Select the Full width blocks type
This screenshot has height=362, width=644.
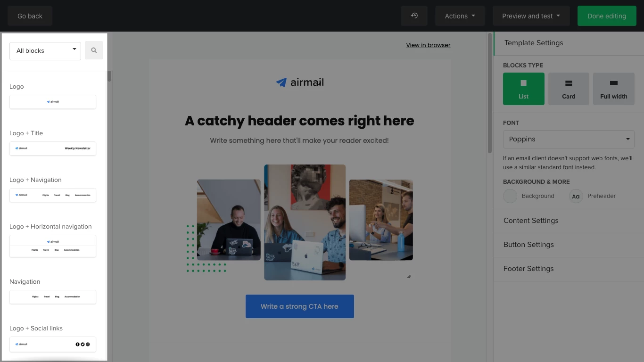613,89
